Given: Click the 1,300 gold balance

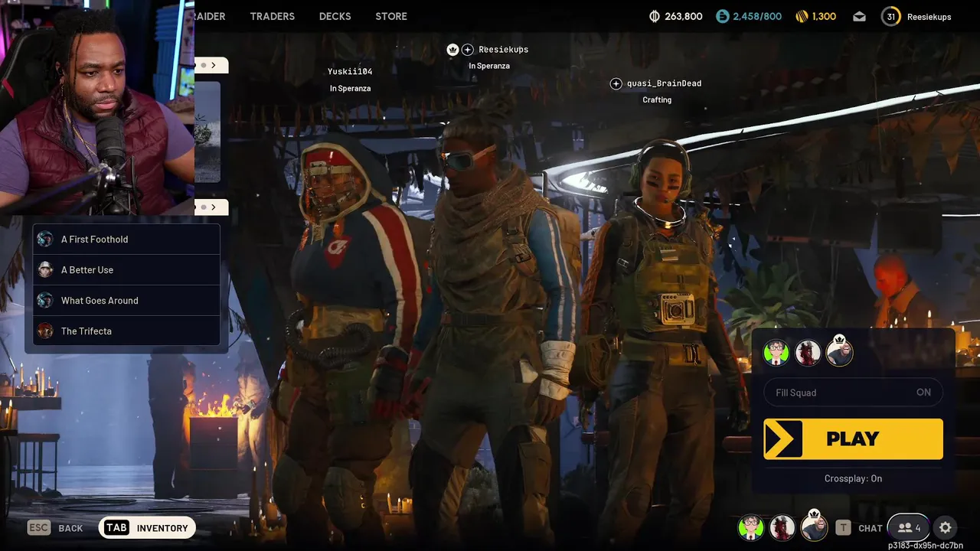Looking at the screenshot, I should pyautogui.click(x=824, y=16).
